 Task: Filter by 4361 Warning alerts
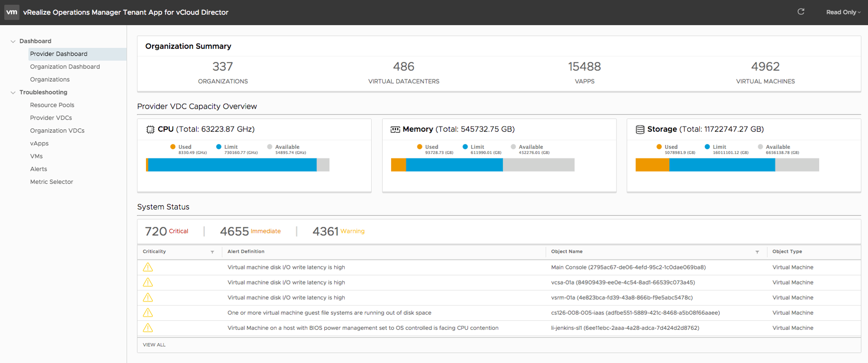338,232
